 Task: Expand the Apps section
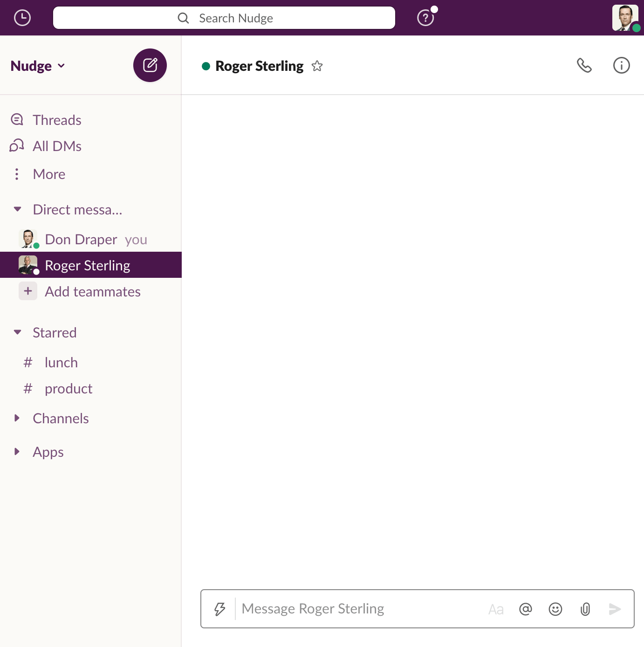18,452
